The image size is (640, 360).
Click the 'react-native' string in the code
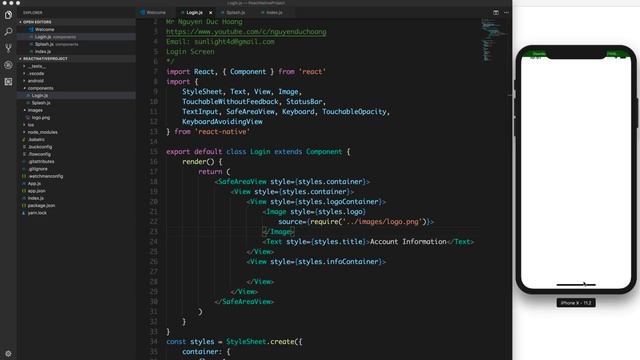click(222, 132)
